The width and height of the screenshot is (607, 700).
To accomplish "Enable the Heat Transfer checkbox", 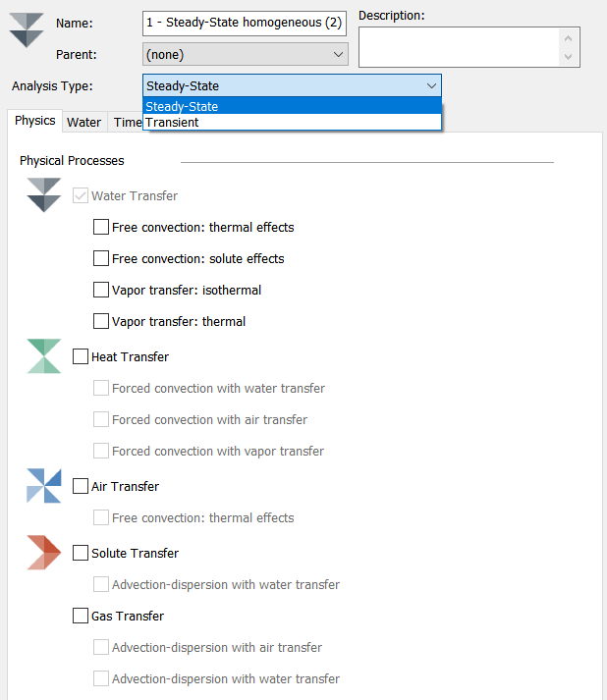I will pos(81,357).
